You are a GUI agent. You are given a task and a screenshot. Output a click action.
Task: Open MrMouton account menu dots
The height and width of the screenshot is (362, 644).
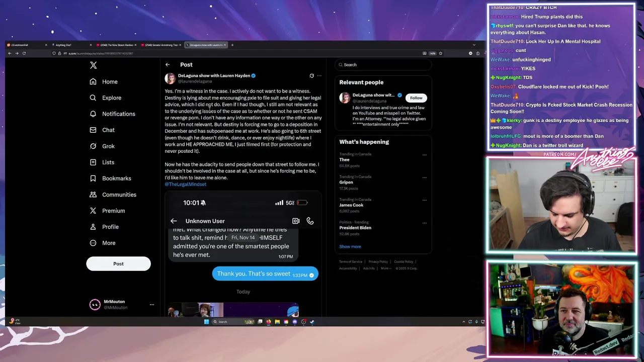pos(151,305)
